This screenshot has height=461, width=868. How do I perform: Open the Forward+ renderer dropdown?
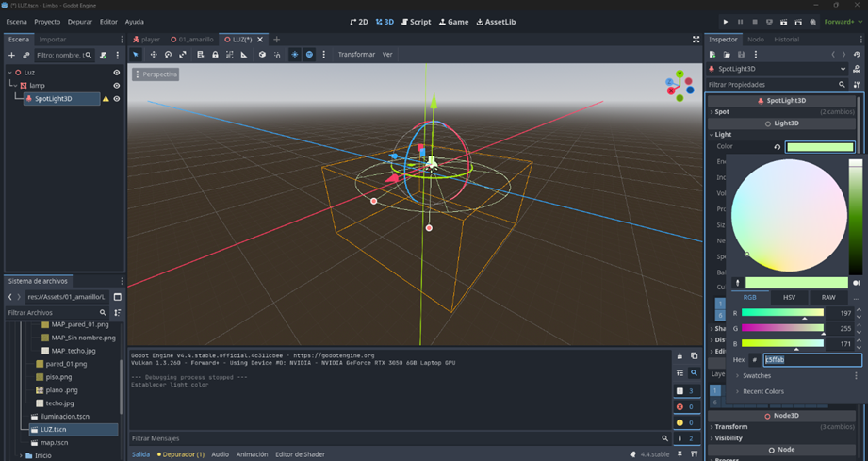(840, 22)
